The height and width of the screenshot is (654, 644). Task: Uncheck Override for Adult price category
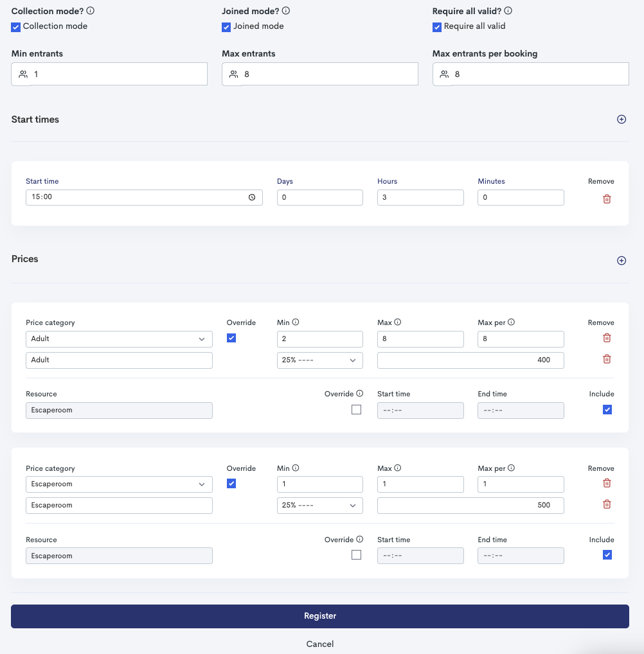pos(231,338)
